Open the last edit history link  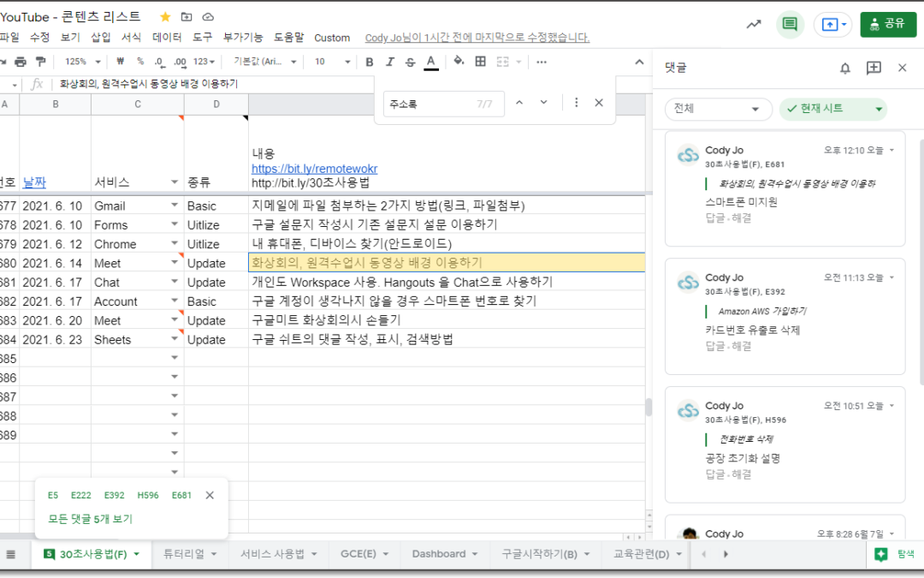coord(477,38)
